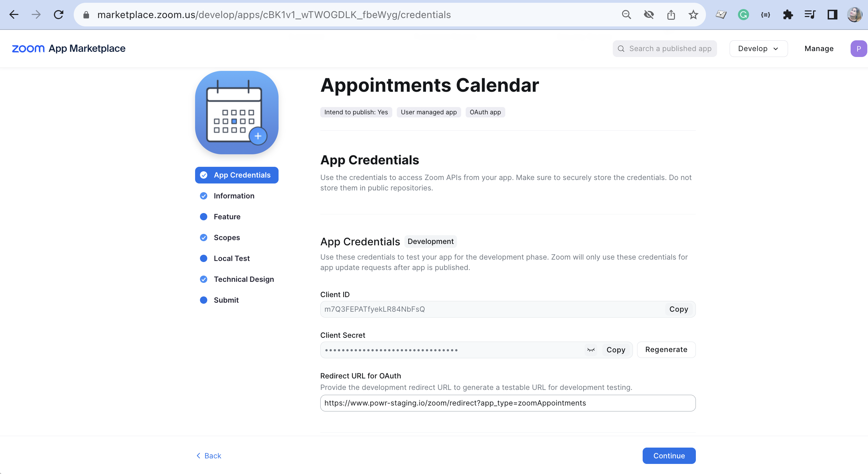Select the Local Test step
This screenshot has width=868, height=474.
(232, 259)
